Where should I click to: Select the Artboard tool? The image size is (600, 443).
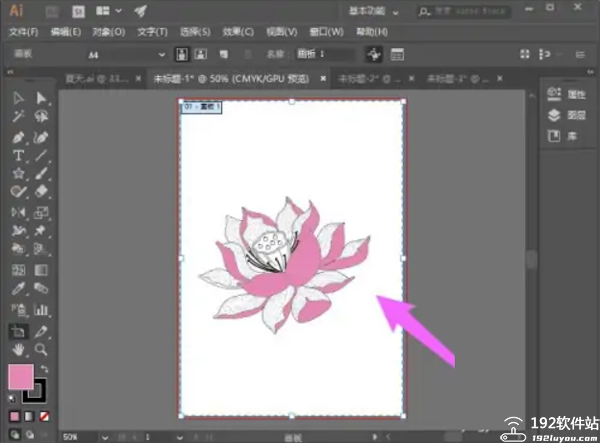coord(18,330)
